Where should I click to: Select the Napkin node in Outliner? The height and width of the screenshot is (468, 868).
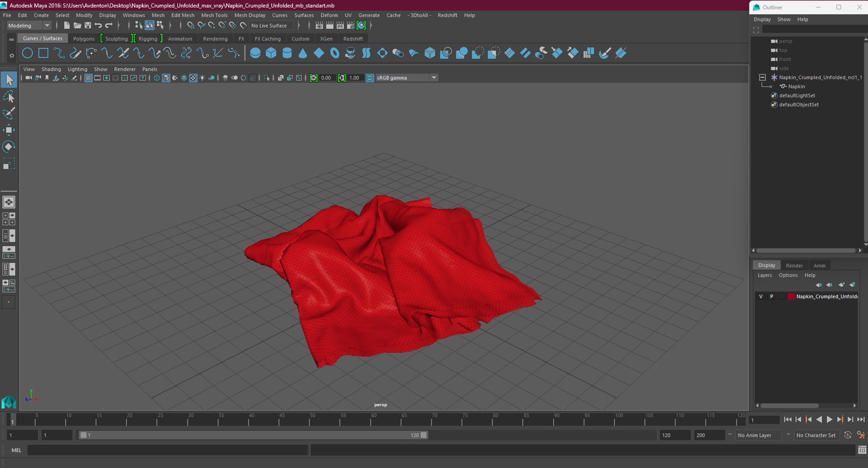[x=796, y=87]
